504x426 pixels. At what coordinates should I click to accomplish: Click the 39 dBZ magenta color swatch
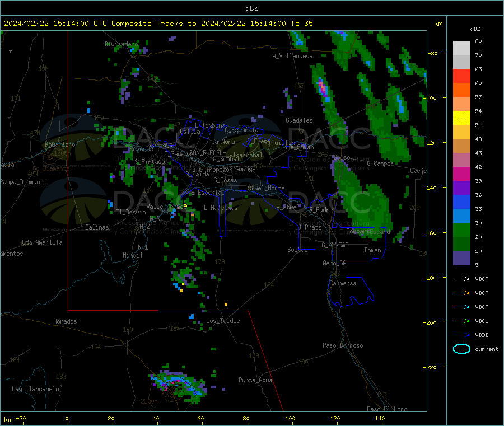coord(461,174)
